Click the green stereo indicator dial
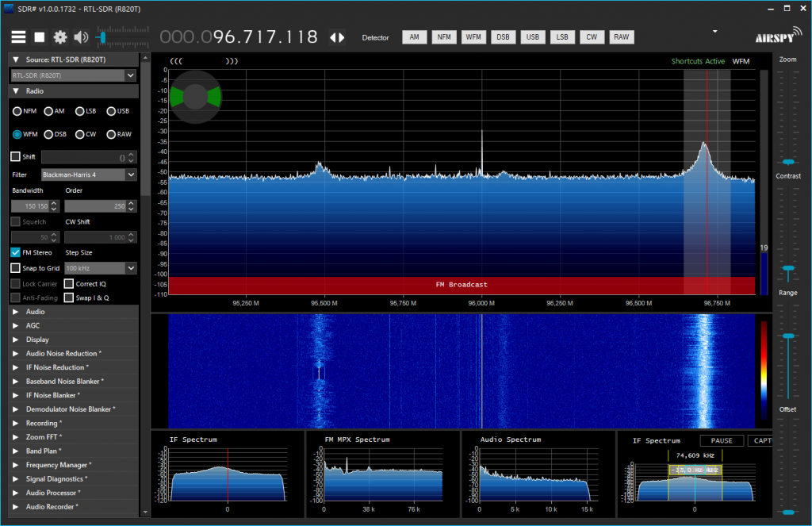 tap(195, 97)
